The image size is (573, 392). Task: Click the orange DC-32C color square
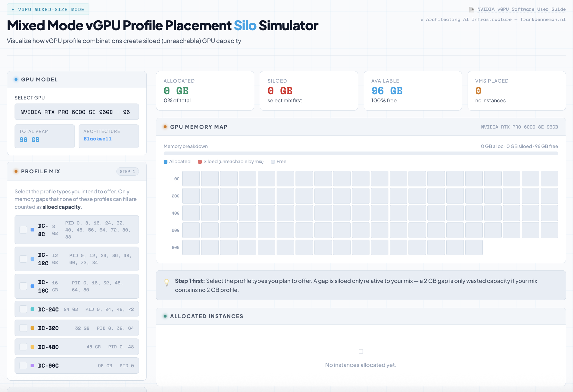[33, 328]
